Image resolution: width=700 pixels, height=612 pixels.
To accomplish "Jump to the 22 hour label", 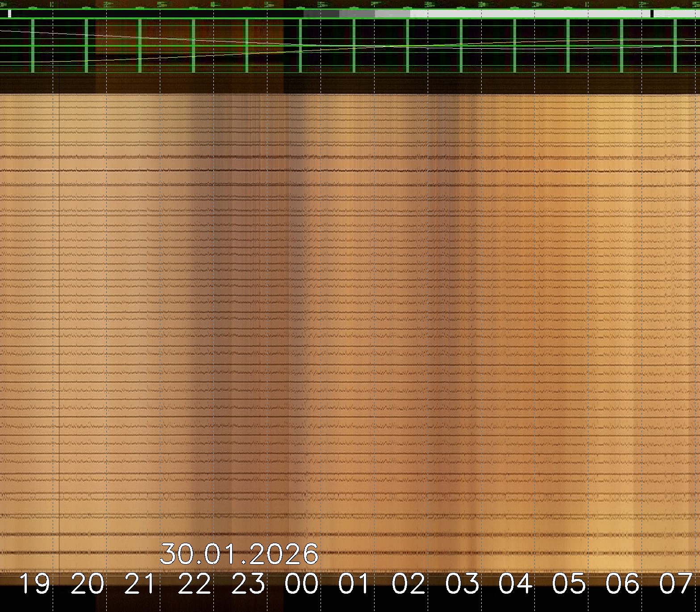I will pyautogui.click(x=195, y=584).
